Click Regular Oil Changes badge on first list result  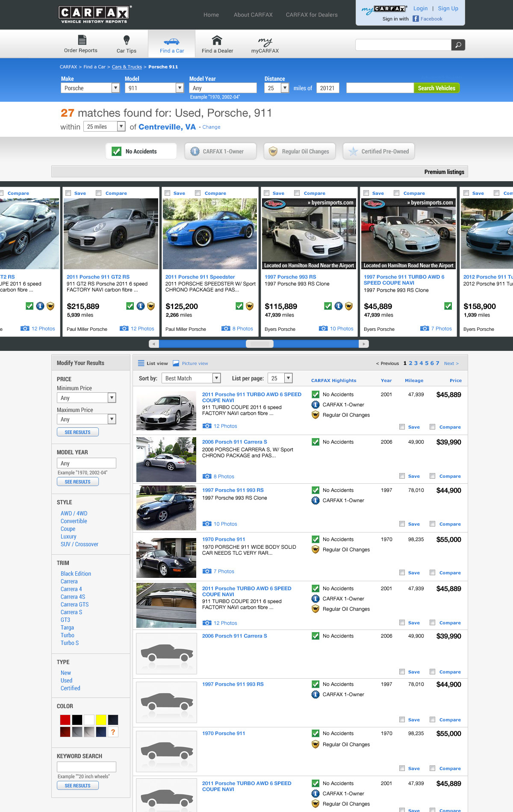[315, 415]
